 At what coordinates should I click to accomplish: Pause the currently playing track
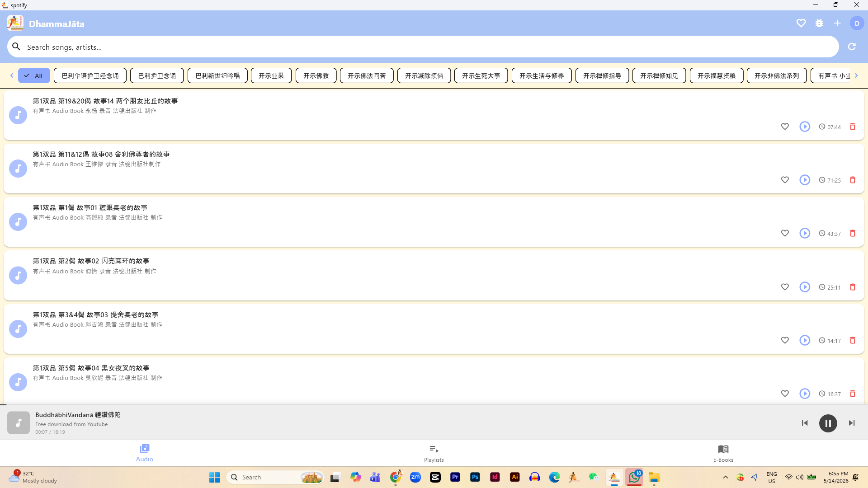point(828,423)
